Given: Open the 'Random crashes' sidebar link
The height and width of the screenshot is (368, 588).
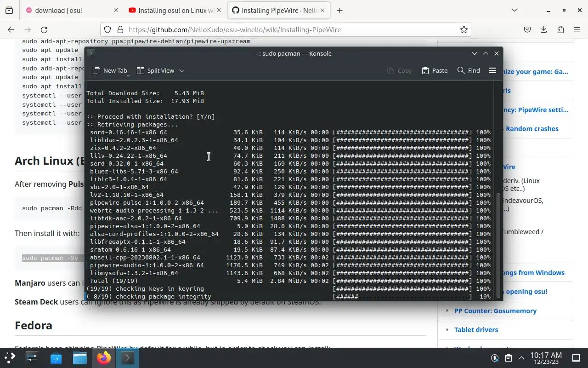Looking at the screenshot, I should coord(532,129).
